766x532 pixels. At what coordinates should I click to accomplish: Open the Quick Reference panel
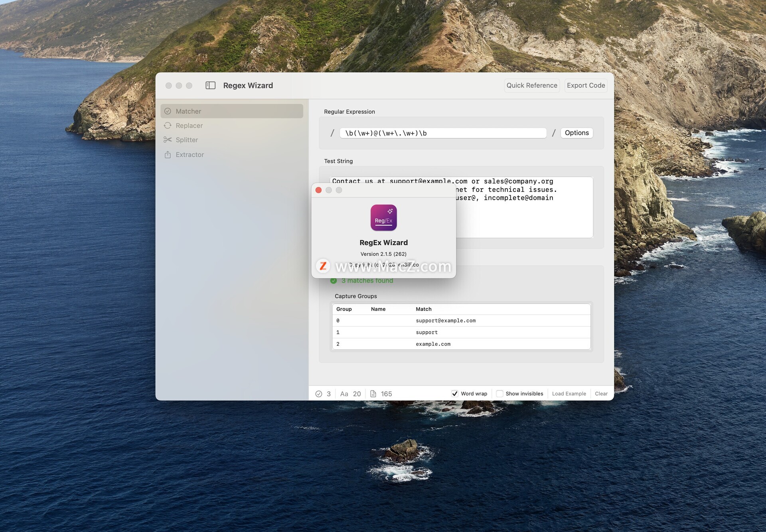tap(531, 85)
